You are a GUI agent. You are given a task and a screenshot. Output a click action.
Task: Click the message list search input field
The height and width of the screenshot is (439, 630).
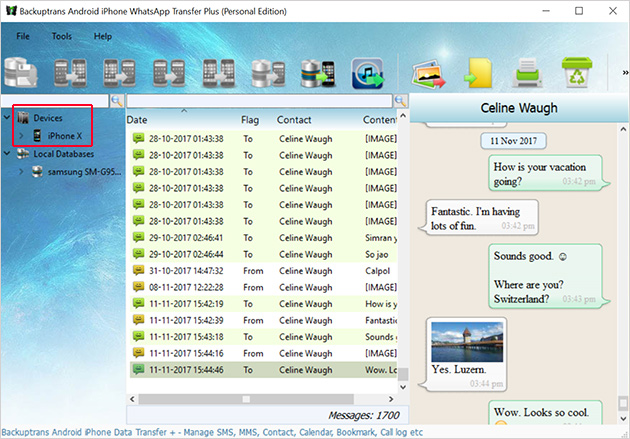pos(260,100)
